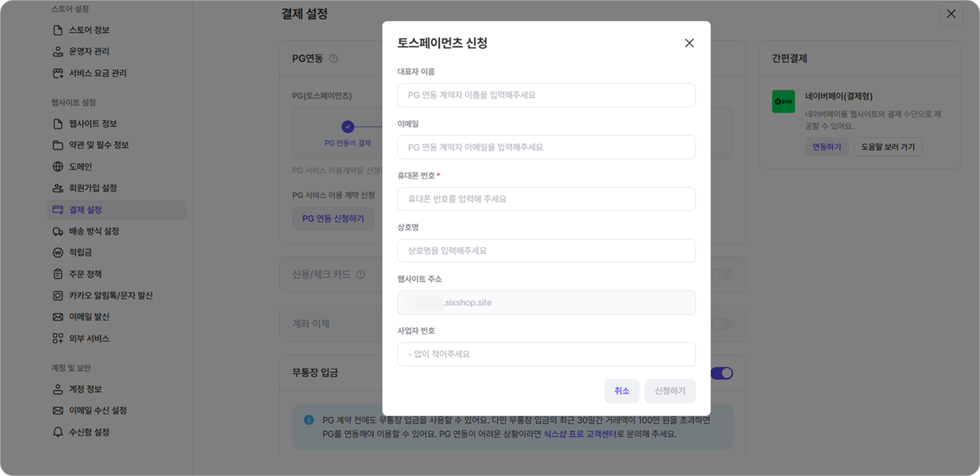The image size is (980, 476).
Task: Click the PG연동 help question icon
Action: [334, 59]
